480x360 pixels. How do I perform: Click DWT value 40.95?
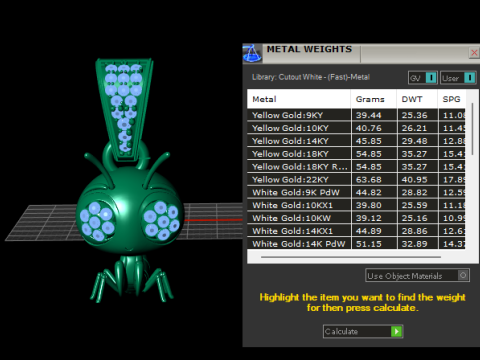[414, 180]
